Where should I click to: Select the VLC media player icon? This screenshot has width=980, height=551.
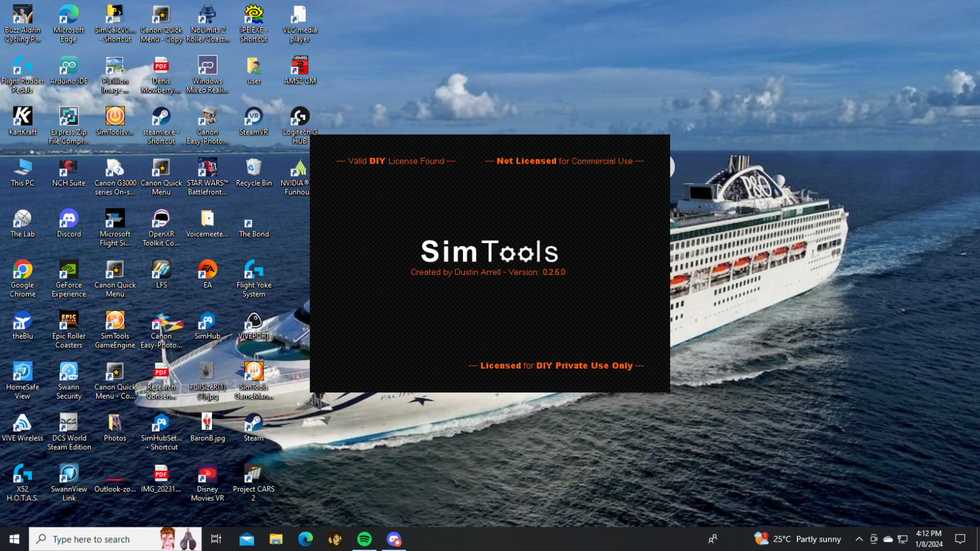pyautogui.click(x=300, y=23)
